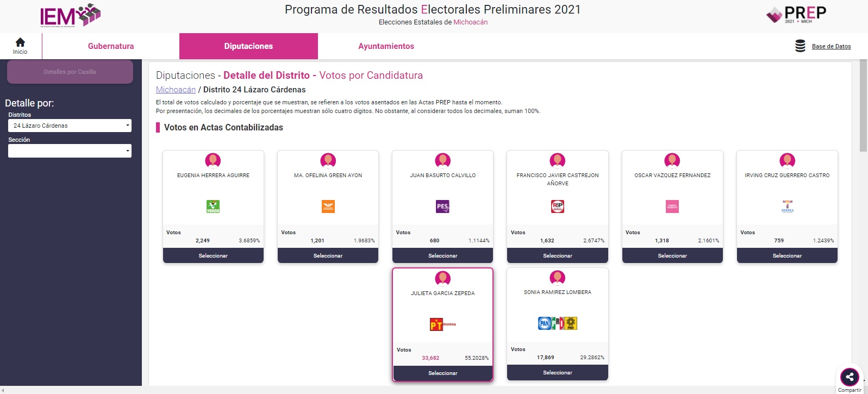Viewport: 868px width, 394px height.
Task: Switch to the Gubernatura tab
Action: pos(111,46)
